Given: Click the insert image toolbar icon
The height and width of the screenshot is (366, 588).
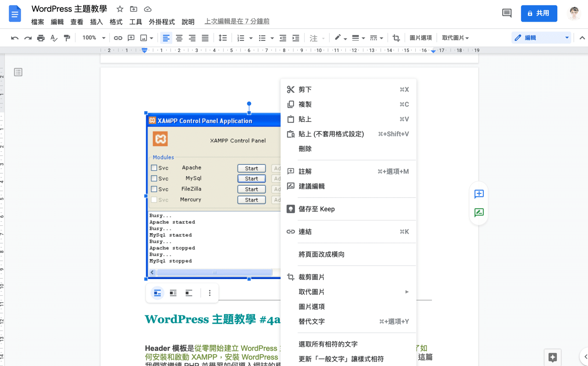Looking at the screenshot, I should click(144, 38).
